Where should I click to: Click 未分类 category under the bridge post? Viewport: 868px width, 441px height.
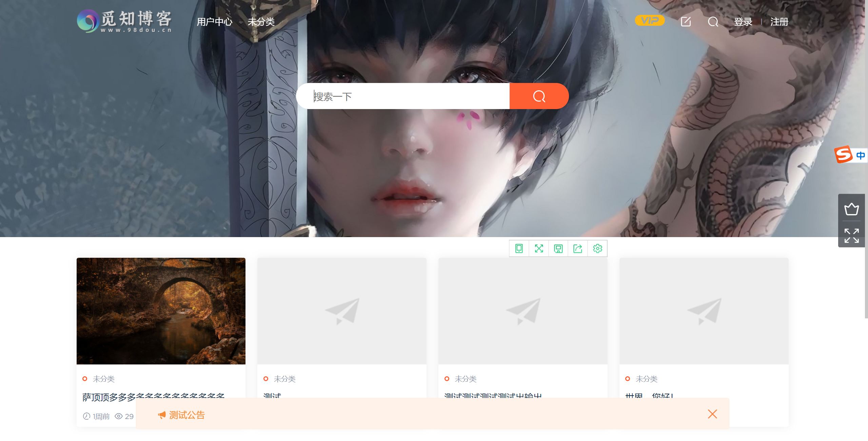coord(104,379)
